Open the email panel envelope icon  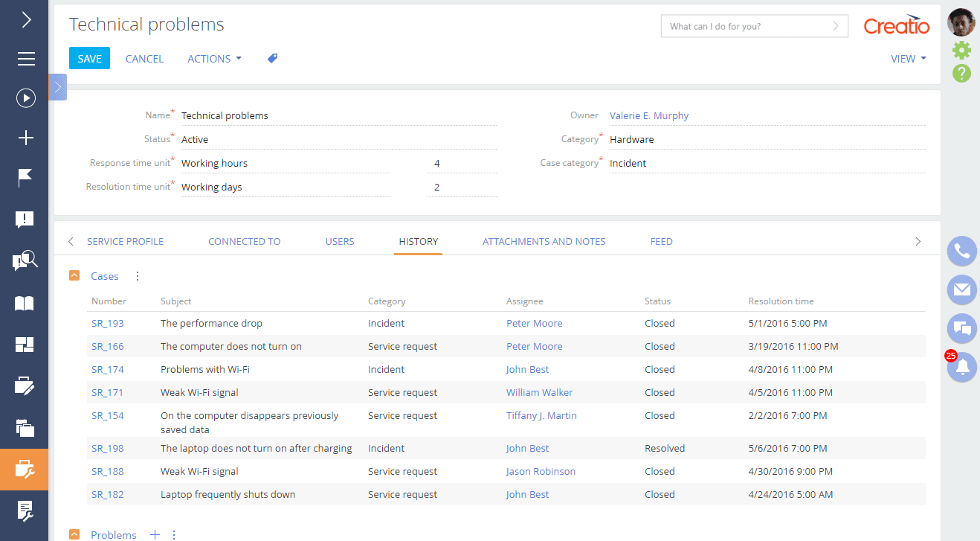coord(961,289)
